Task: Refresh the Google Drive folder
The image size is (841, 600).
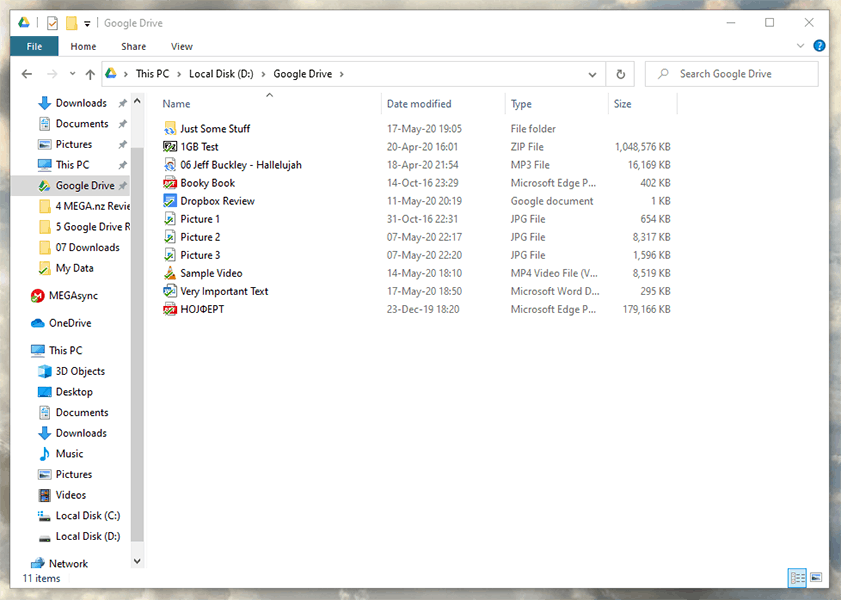Action: [x=621, y=74]
